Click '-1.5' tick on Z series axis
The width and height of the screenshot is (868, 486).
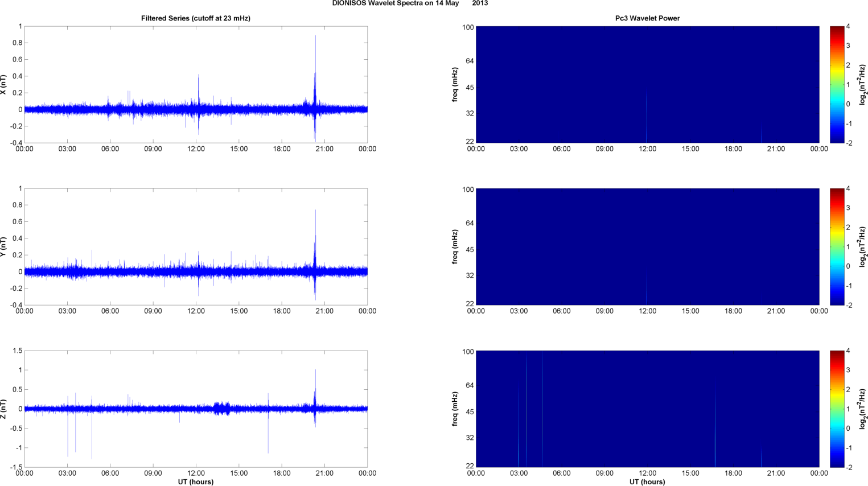(16, 467)
